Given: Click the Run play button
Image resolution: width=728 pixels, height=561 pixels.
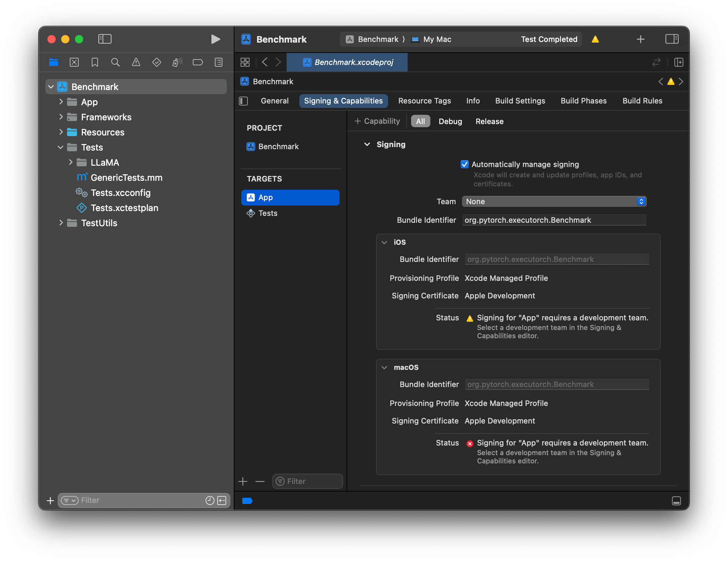Looking at the screenshot, I should (216, 39).
